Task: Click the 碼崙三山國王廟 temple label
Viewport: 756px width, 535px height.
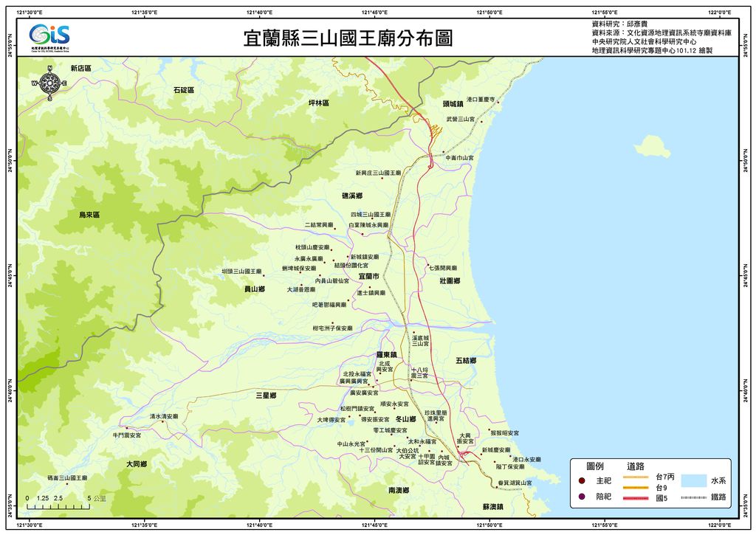Action: [x=67, y=479]
